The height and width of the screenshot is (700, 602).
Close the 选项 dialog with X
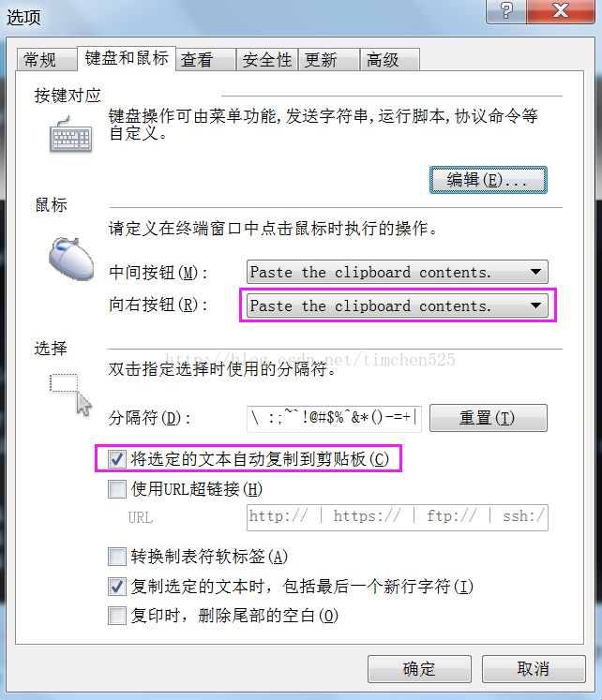[561, 10]
